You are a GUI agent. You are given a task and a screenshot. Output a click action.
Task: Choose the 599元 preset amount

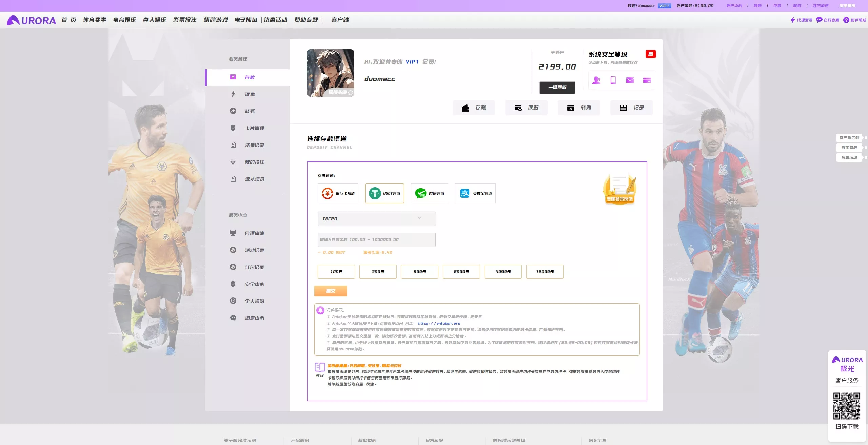(x=420, y=272)
